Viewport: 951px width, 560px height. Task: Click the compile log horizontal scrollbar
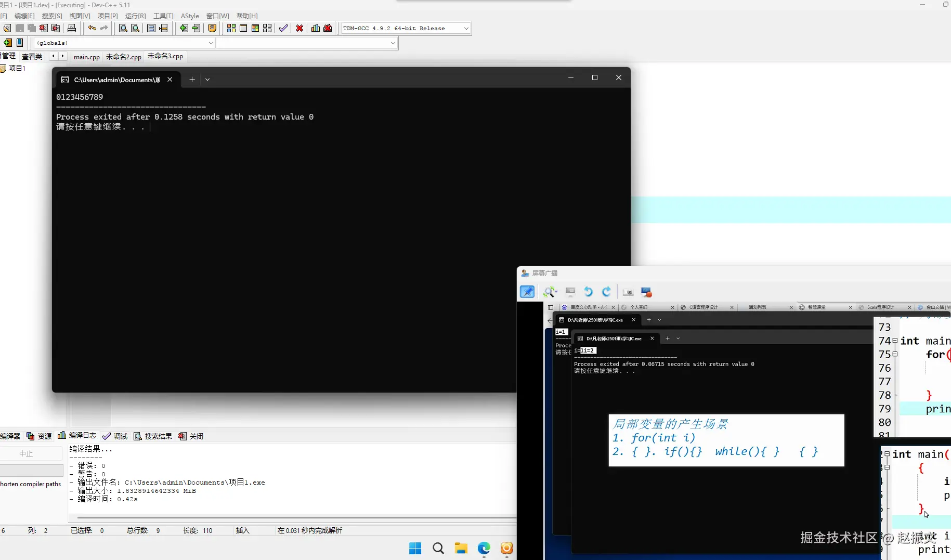[x=296, y=518]
